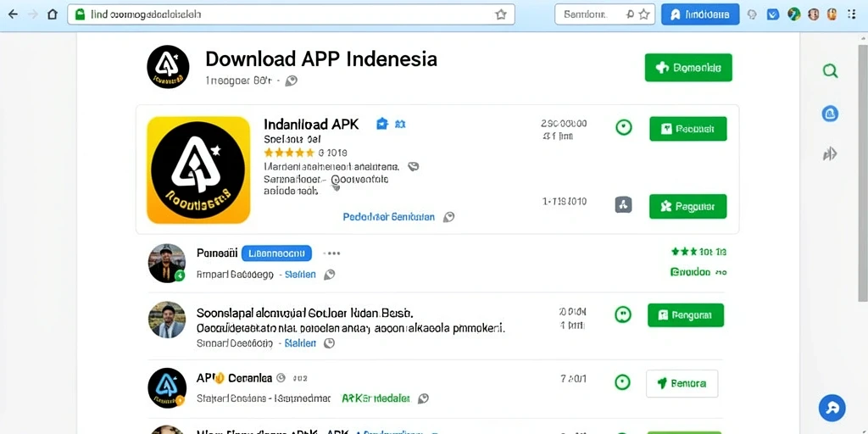Screen dimensions: 868x434
Task: Click the browser forward arrow
Action: click(32, 14)
